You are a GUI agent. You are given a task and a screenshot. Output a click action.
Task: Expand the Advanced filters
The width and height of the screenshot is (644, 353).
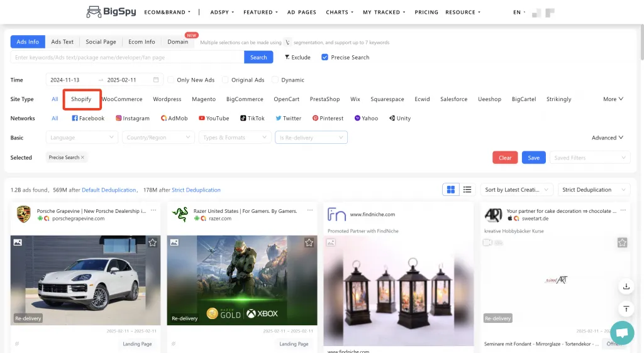607,138
